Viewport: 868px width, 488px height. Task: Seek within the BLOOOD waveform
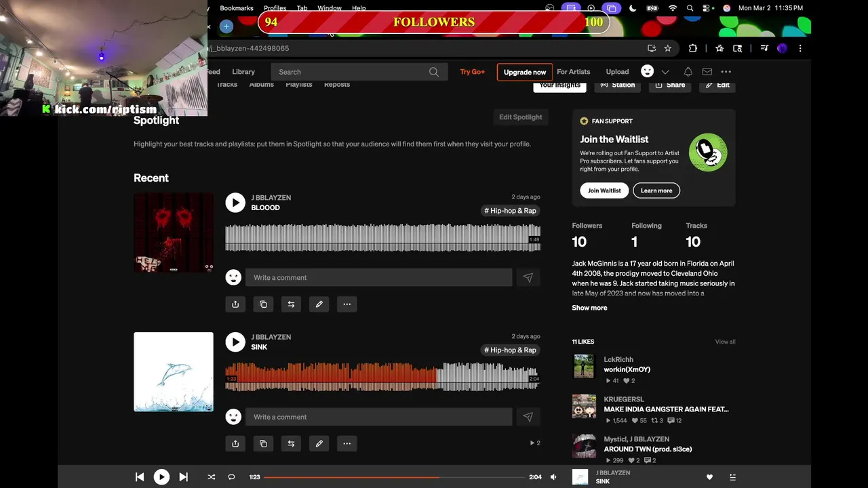tap(382, 238)
